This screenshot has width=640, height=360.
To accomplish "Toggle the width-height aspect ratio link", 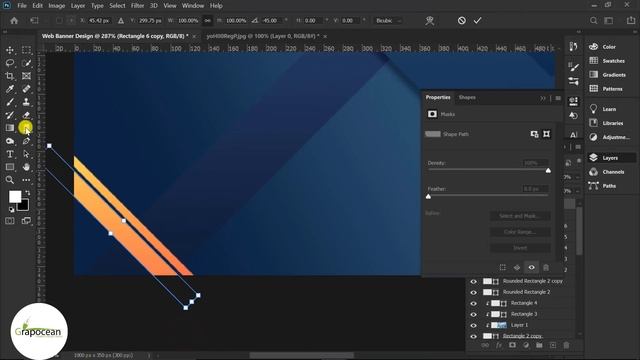I will point(208,20).
